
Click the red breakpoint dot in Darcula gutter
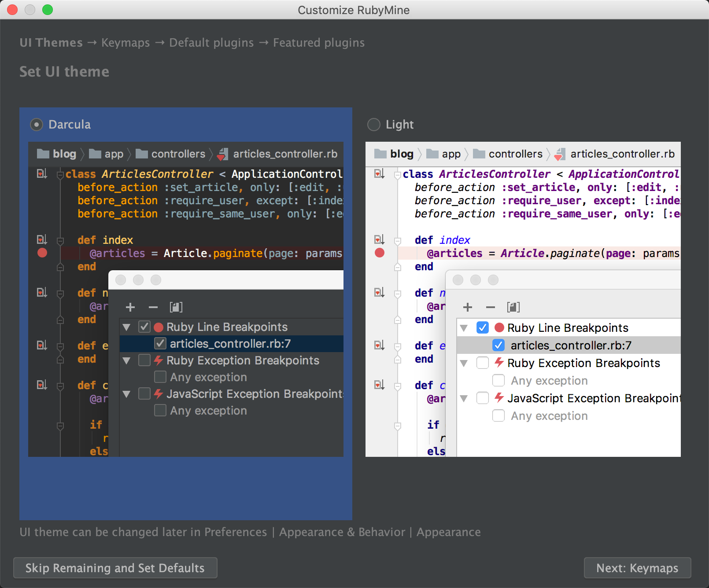point(42,253)
